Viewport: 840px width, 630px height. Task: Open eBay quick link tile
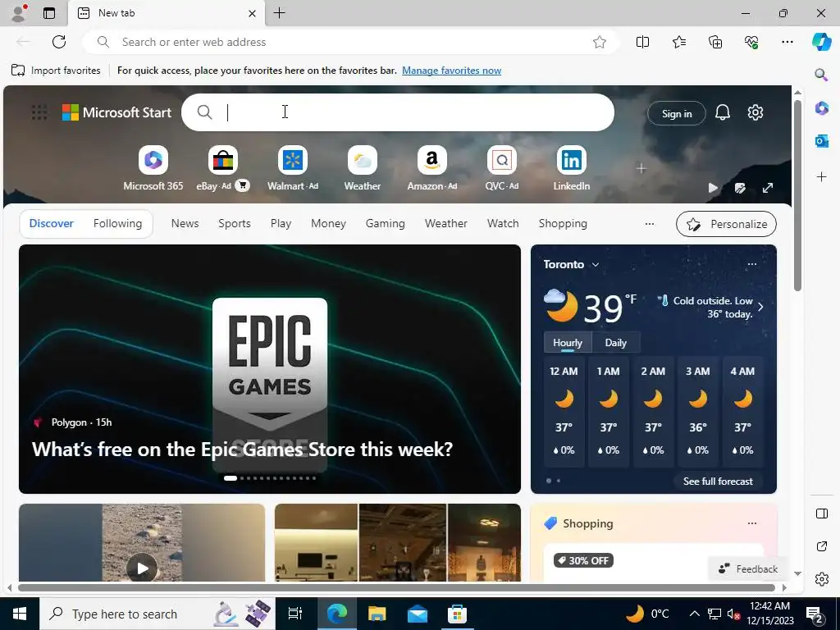[x=223, y=168]
